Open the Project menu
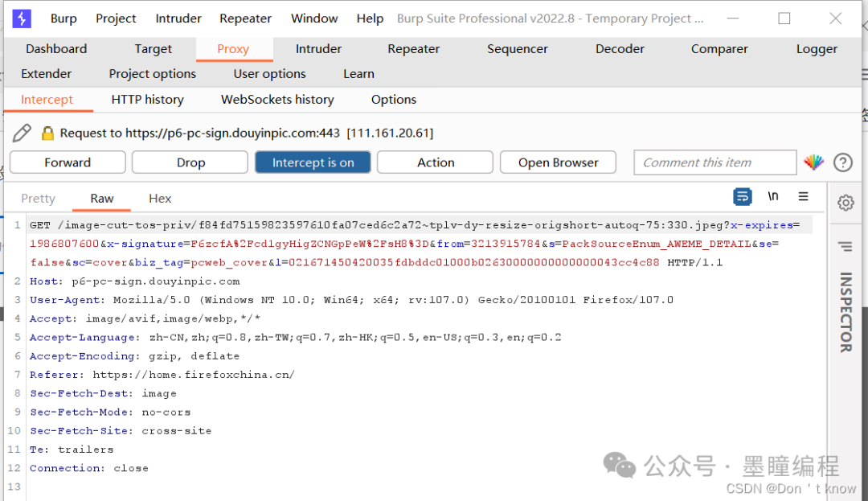Image resolution: width=868 pixels, height=501 pixels. click(116, 18)
